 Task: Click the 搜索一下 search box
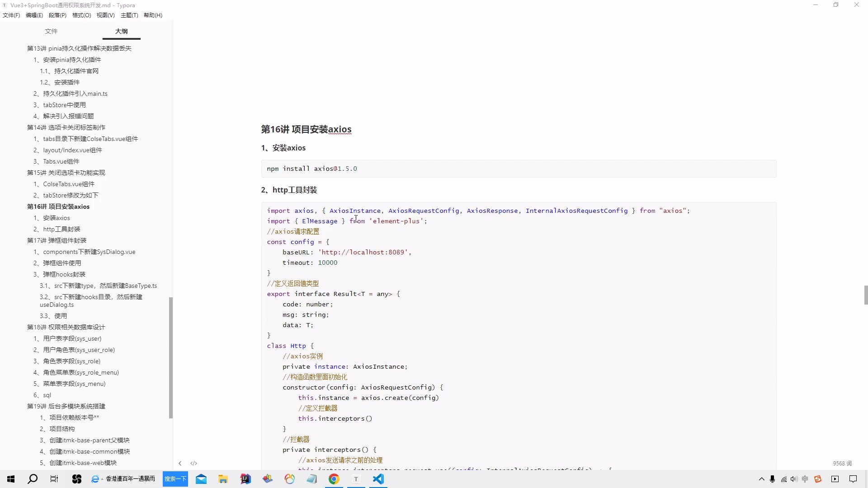[175, 479]
